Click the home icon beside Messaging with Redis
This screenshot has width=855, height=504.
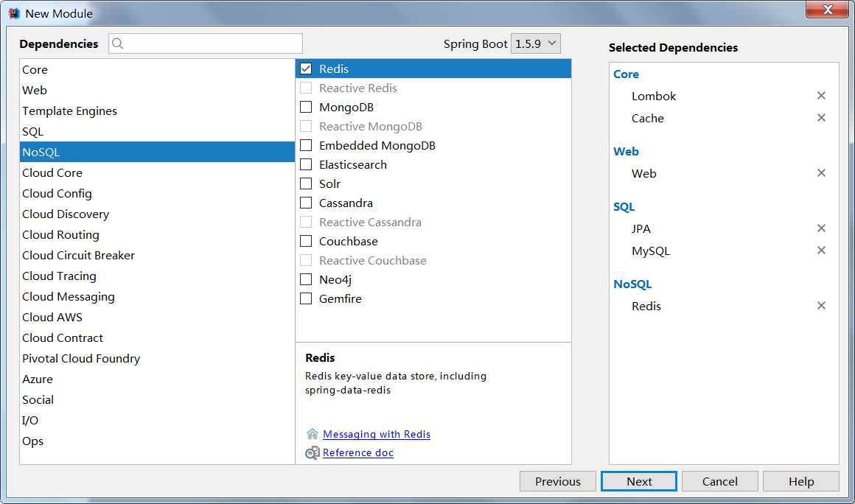313,434
